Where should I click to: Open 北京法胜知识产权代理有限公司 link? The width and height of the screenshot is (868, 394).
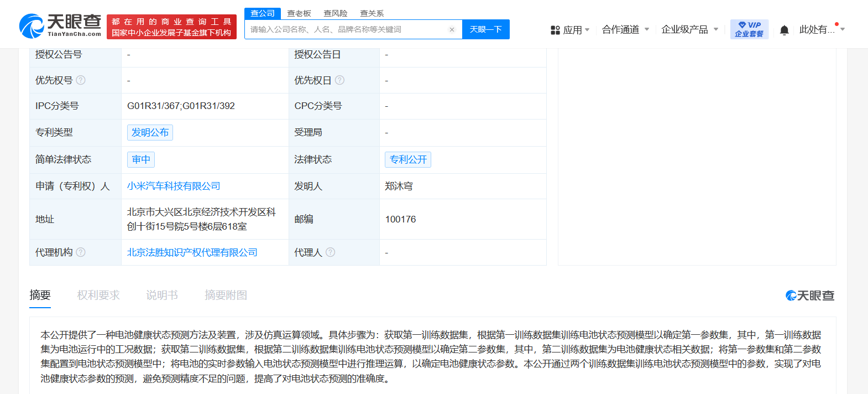click(192, 252)
